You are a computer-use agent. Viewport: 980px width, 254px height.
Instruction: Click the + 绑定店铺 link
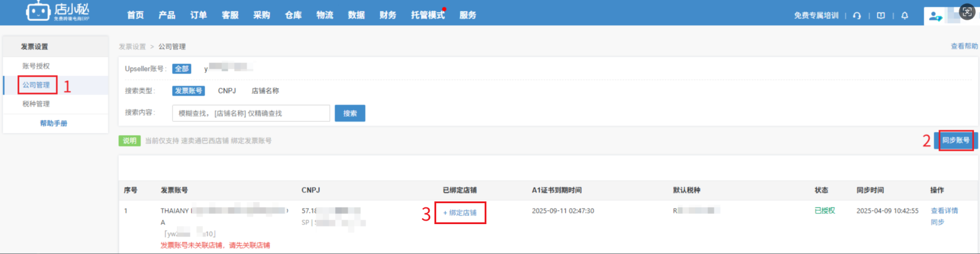[x=460, y=213]
